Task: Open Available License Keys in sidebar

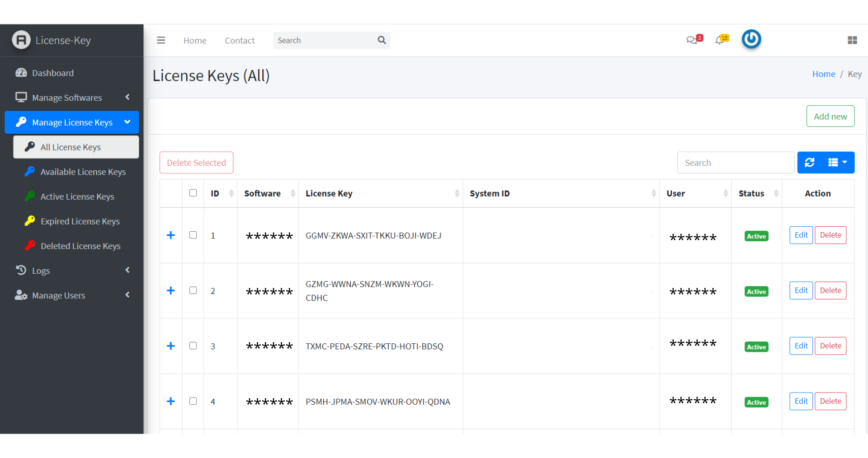Action: tap(83, 172)
